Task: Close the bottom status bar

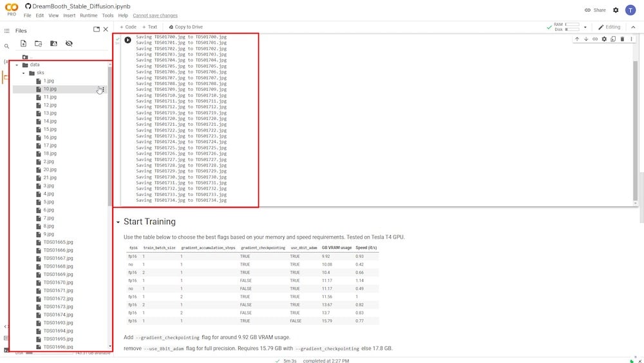Action: pyautogui.click(x=640, y=360)
